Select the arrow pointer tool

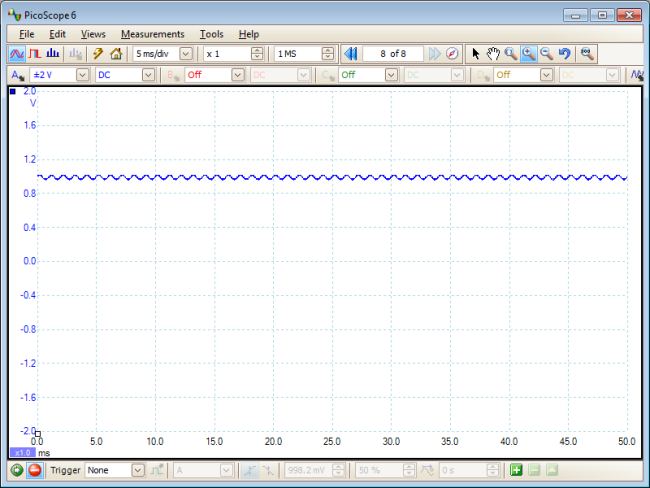click(x=476, y=53)
